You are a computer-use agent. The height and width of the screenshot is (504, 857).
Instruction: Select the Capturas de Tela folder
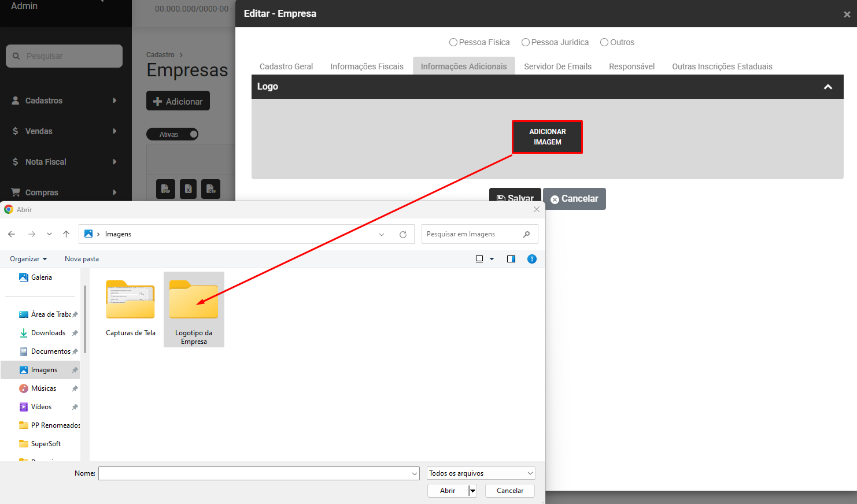[x=131, y=308]
